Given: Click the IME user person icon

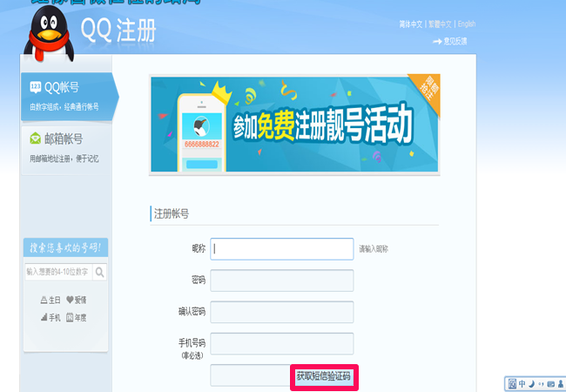Looking at the screenshot, I should pyautogui.click(x=561, y=383).
